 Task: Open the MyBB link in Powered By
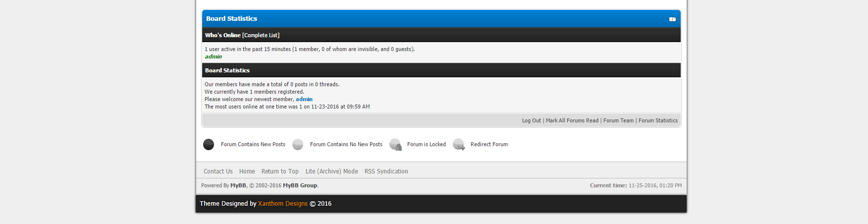[238, 185]
